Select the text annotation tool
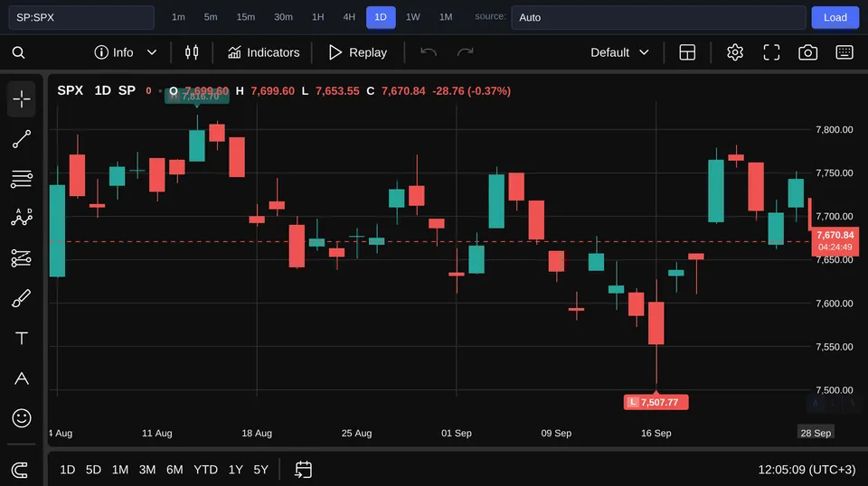 (x=22, y=338)
